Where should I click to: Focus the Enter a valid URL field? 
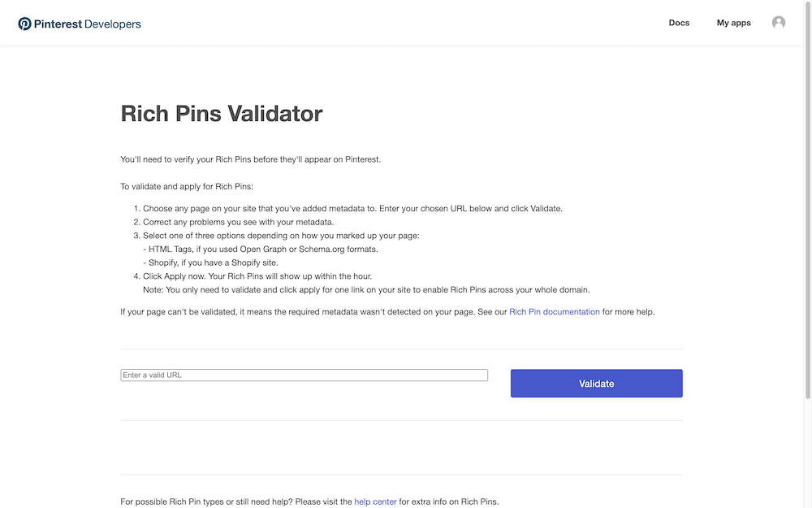(304, 376)
